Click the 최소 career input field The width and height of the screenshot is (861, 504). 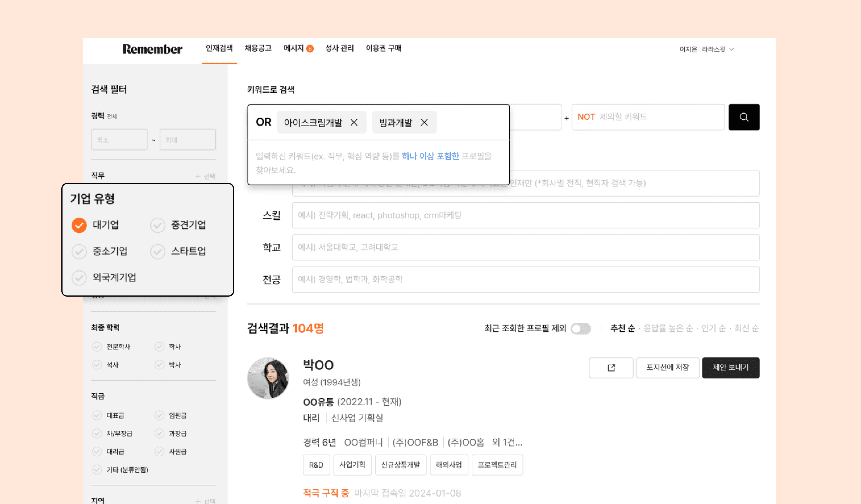coord(119,139)
